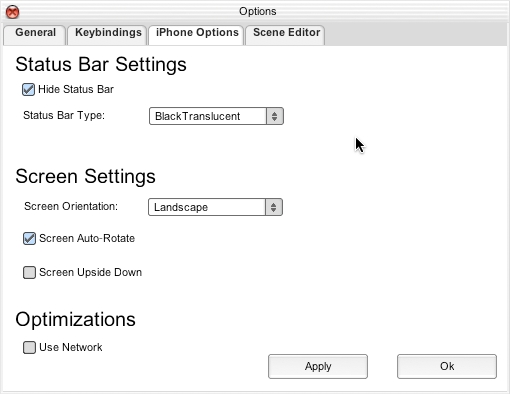510x394 pixels.
Task: Go to the Scene Editor tab
Action: 285,35
